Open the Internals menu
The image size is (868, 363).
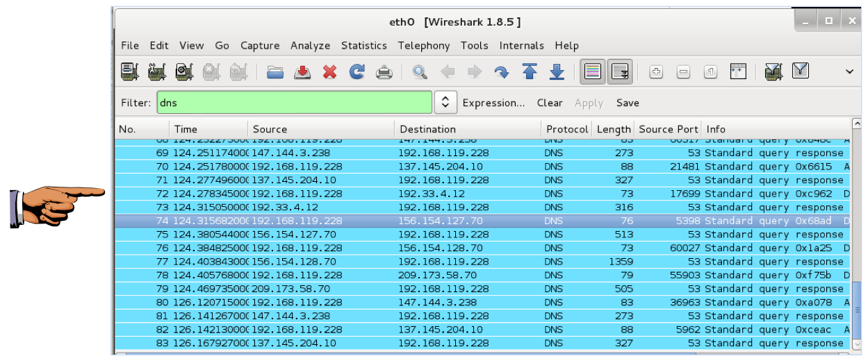click(x=522, y=45)
